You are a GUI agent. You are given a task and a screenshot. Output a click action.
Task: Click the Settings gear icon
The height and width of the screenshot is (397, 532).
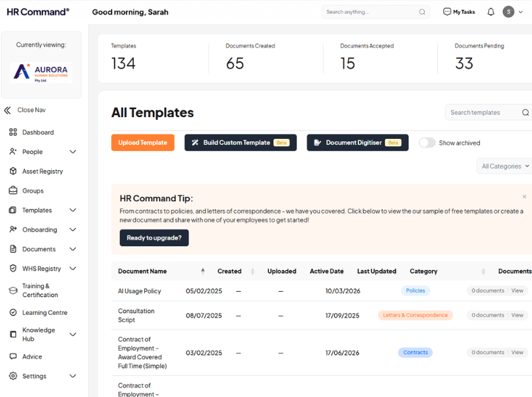point(13,376)
